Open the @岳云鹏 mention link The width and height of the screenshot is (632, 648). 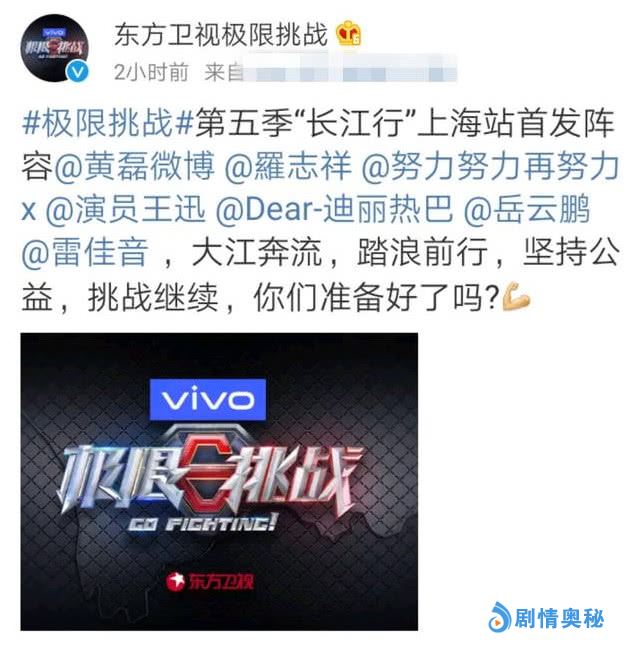526,209
